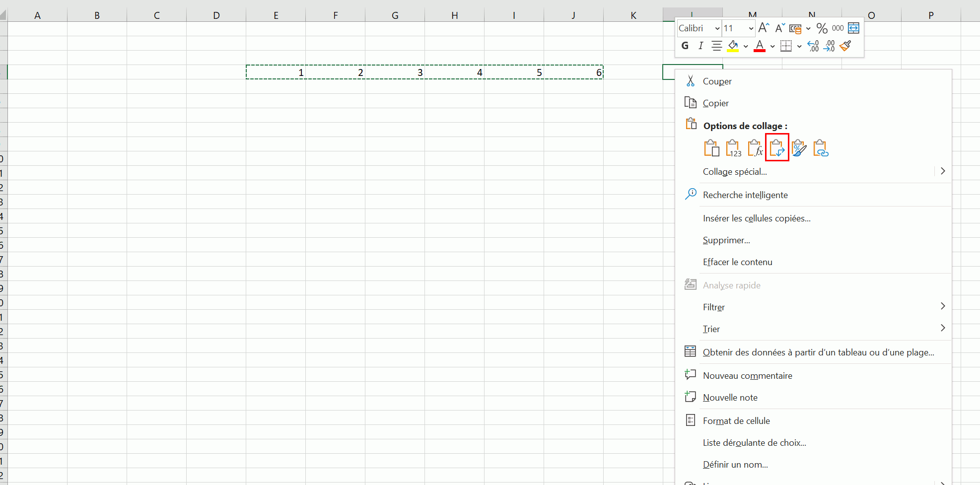Open the Calibri font name dropdown
This screenshot has width=980, height=485.
717,28
